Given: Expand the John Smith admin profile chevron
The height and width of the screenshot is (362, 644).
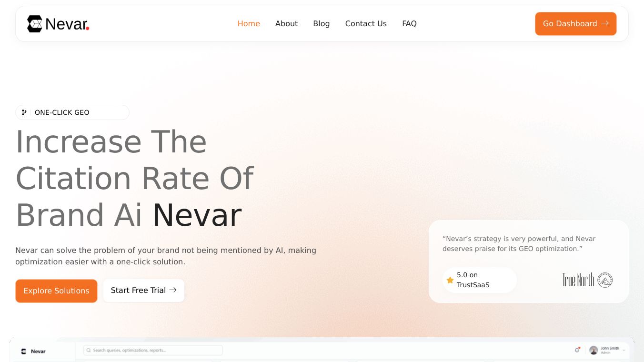Looking at the screenshot, I should coord(624,350).
